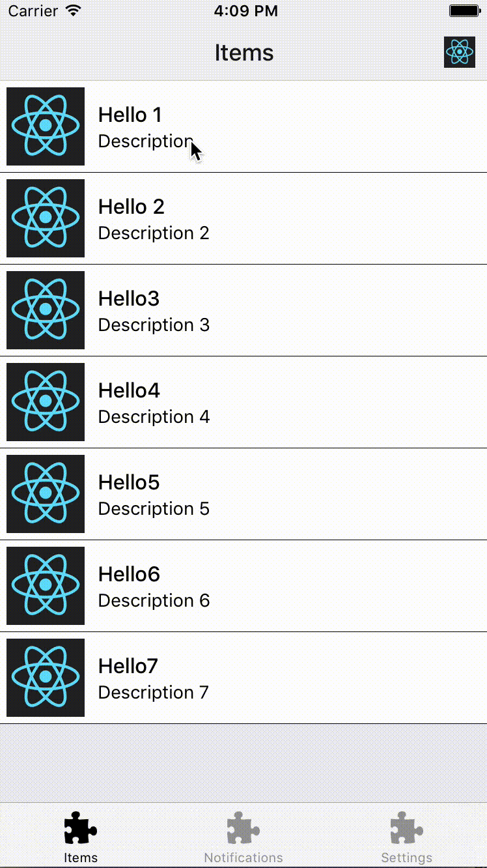Tap the React logo in navigation bar
The height and width of the screenshot is (868, 487).
(x=460, y=52)
